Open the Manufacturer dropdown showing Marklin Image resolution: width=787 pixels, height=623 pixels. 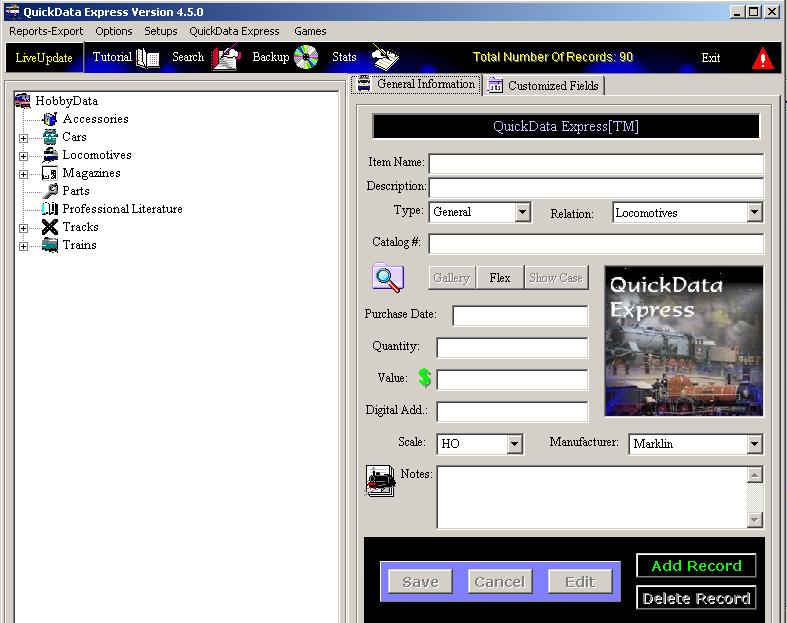pyautogui.click(x=754, y=444)
